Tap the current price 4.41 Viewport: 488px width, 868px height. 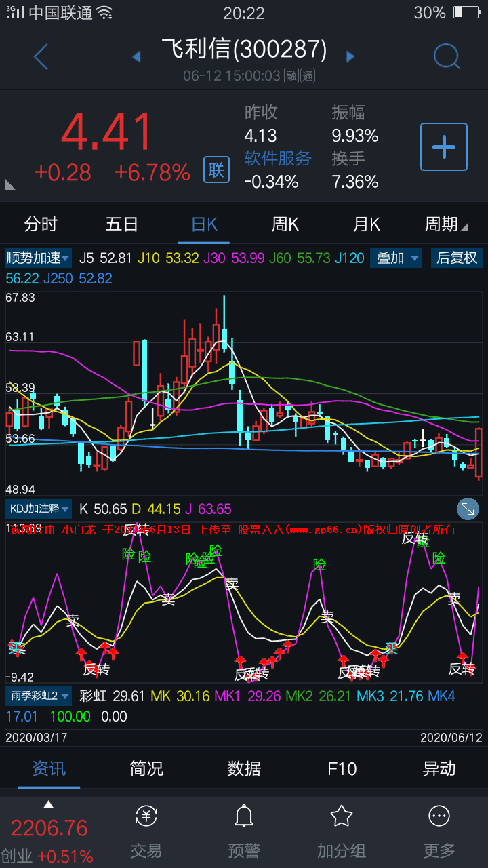pos(108,132)
